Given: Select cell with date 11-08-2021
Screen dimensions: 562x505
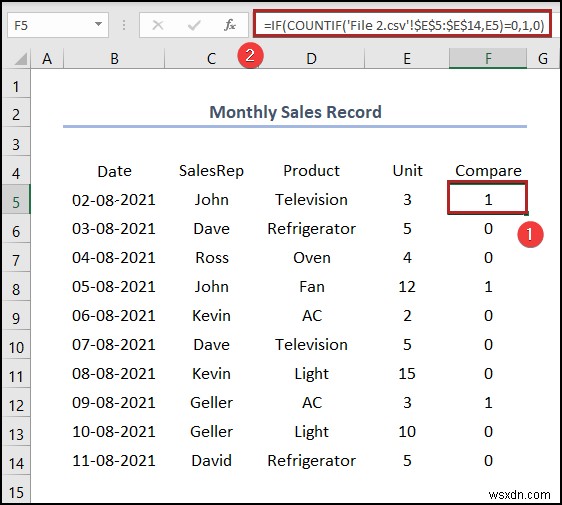Looking at the screenshot, I should tap(114, 461).
